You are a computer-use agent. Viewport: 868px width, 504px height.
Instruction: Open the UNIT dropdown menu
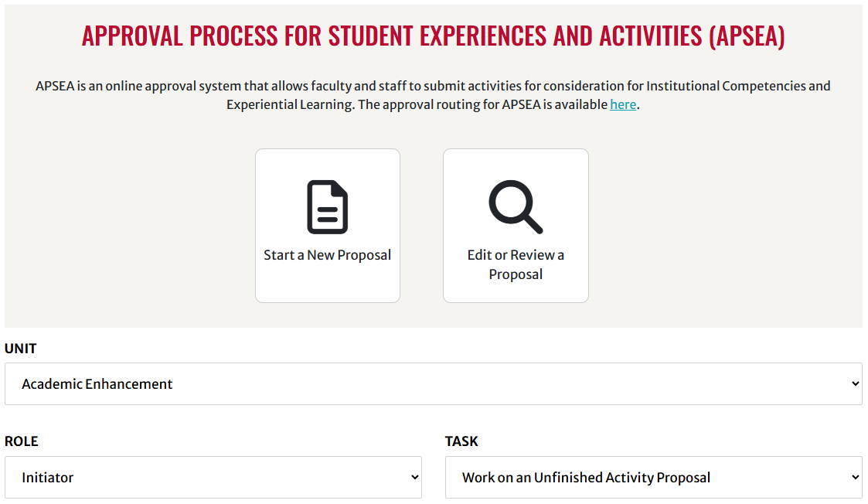(434, 384)
